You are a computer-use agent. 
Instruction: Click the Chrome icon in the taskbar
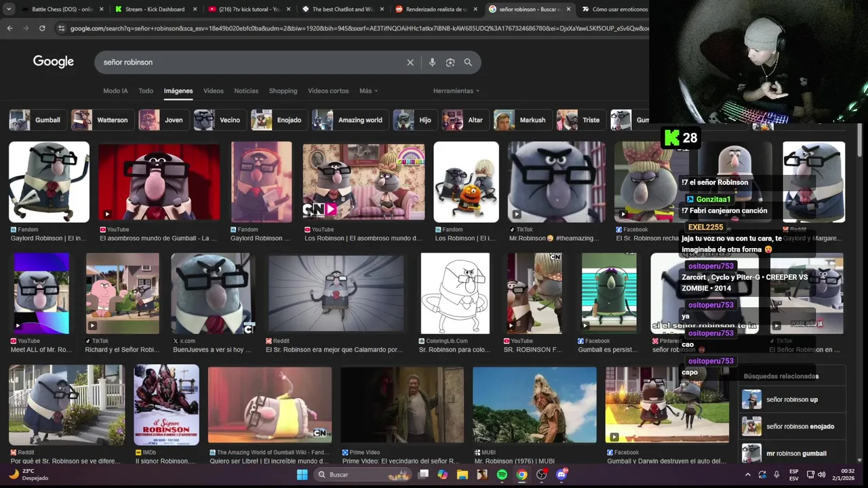pos(521,474)
